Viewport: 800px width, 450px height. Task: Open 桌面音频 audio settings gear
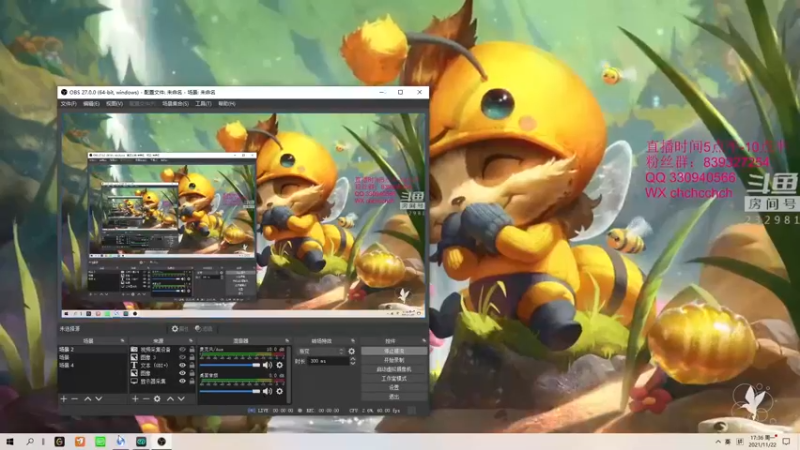(280, 391)
